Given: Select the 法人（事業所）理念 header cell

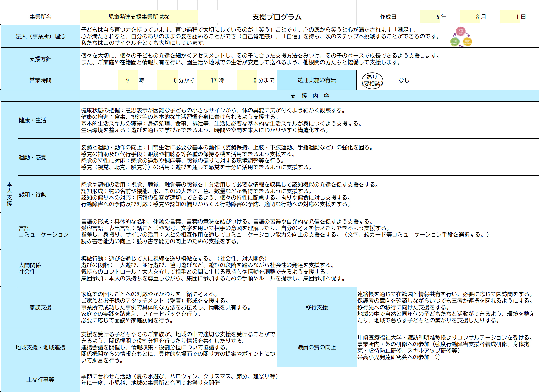Looking at the screenshot, I should point(40,36).
